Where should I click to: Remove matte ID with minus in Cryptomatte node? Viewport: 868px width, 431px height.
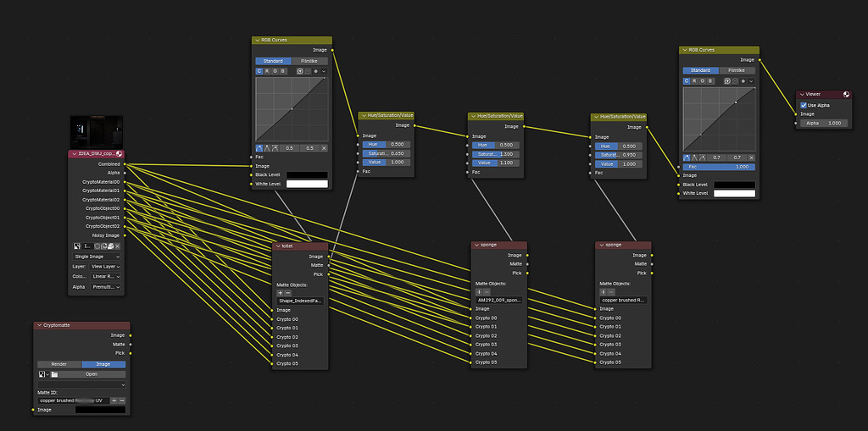pos(122,401)
